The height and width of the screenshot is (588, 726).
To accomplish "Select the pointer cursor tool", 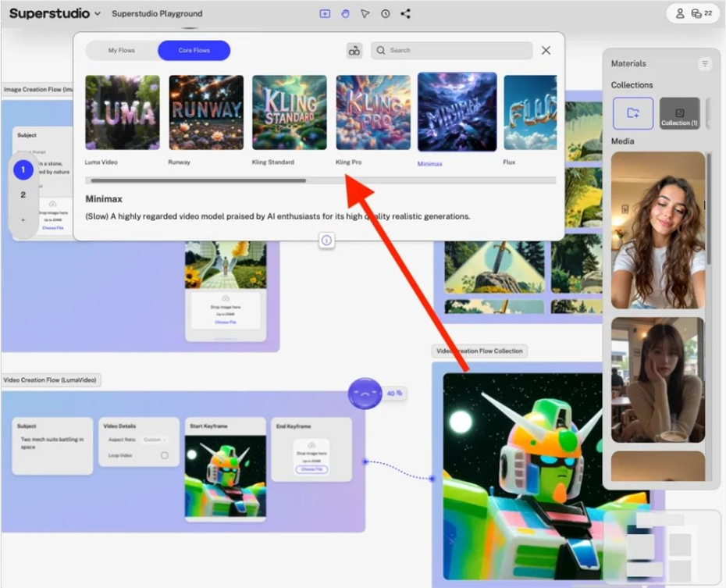I will click(365, 13).
